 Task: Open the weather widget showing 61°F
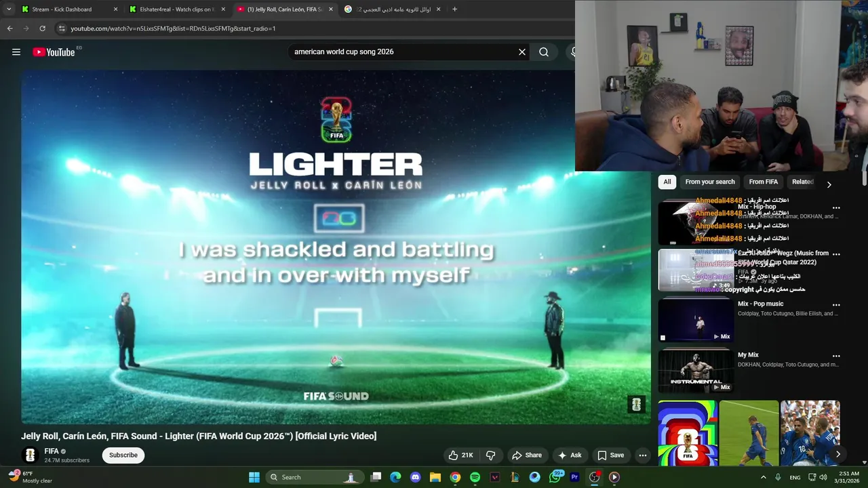pos(31,477)
